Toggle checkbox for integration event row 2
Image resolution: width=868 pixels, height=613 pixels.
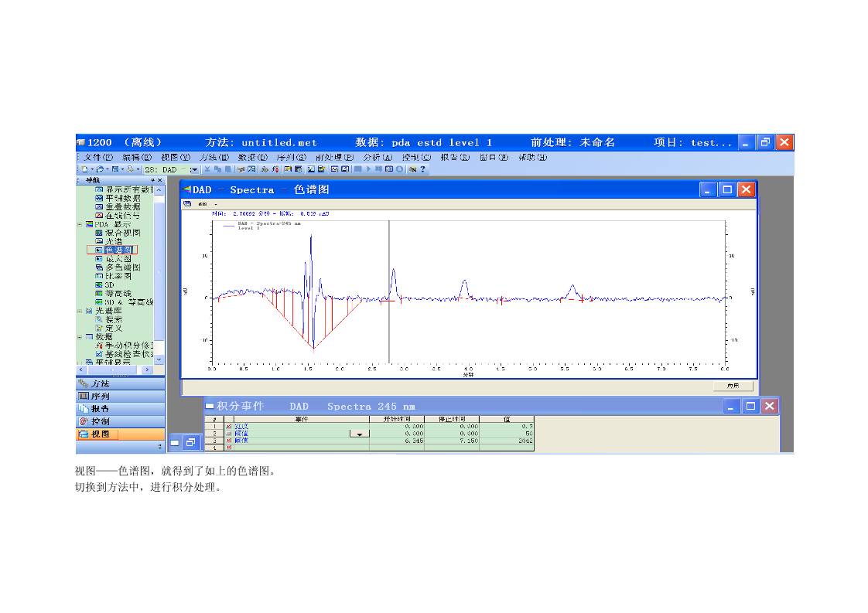(x=228, y=434)
